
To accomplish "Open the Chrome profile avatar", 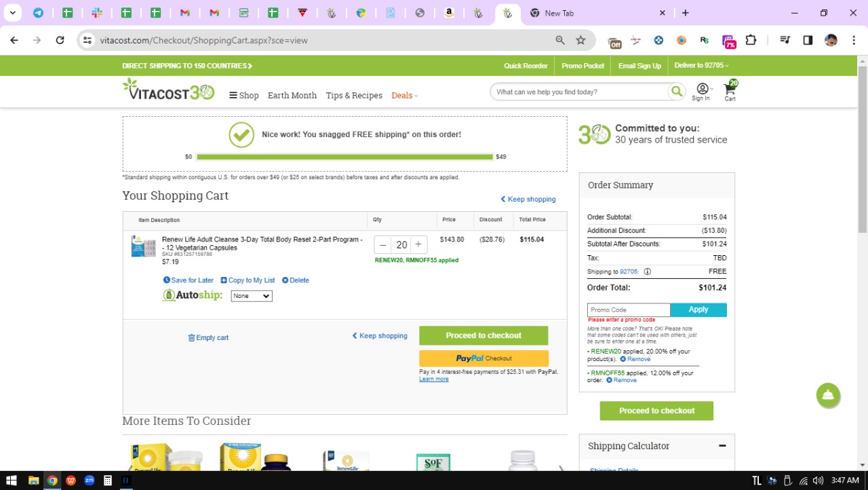I will pos(831,40).
